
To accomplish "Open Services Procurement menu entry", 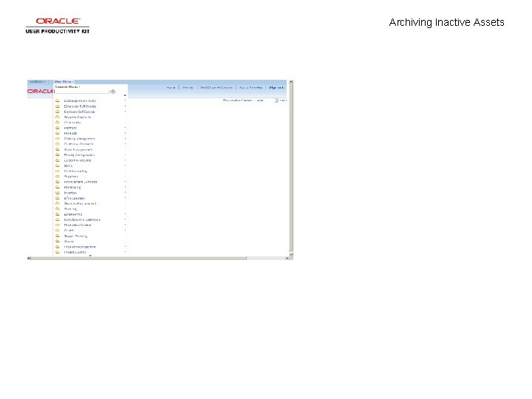I will 81,204.
